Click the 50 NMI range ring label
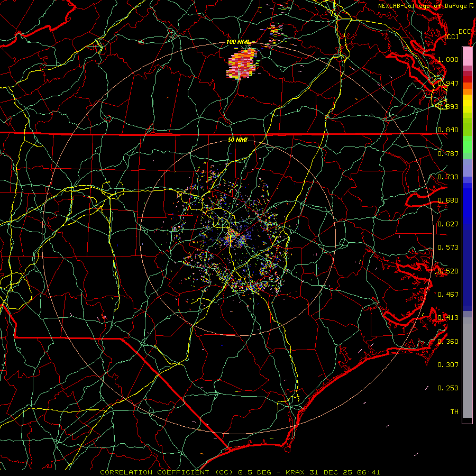The width and height of the screenshot is (476, 476). pos(237,140)
